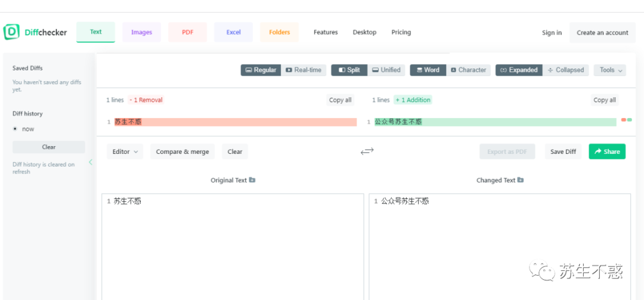Screen dimensions: 644x300
Task: Click the Export as PDF button
Action: pos(507,151)
